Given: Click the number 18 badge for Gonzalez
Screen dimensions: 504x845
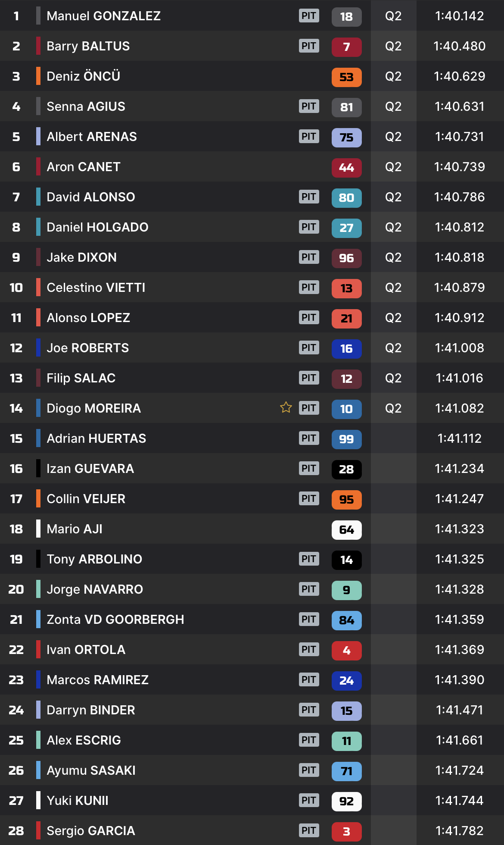Looking at the screenshot, I should (346, 16).
